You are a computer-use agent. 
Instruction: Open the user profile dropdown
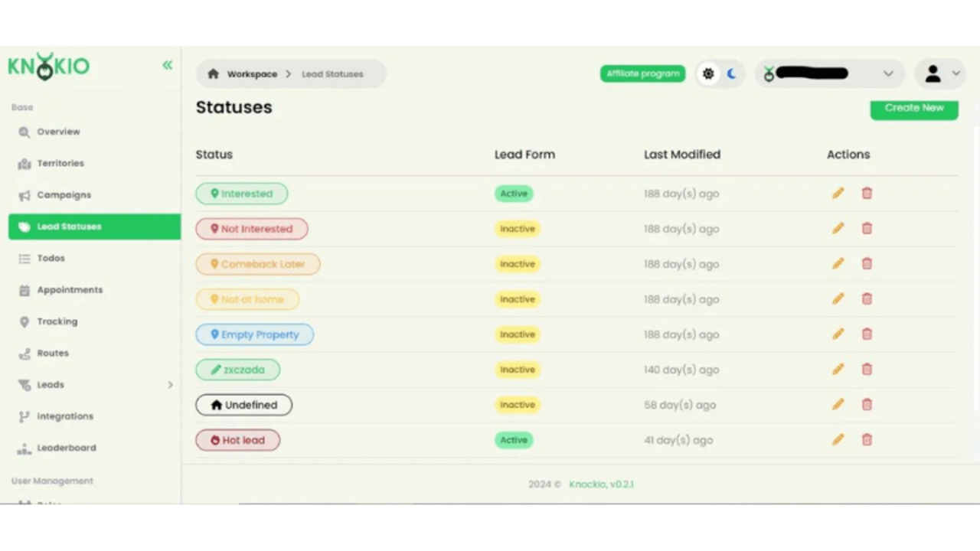tap(941, 74)
